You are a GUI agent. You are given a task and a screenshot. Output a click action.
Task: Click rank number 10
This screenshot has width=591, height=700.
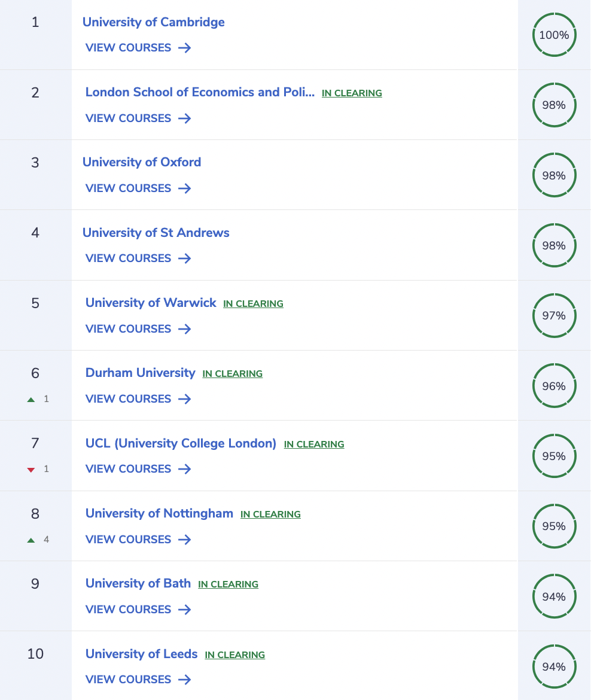[x=35, y=654]
